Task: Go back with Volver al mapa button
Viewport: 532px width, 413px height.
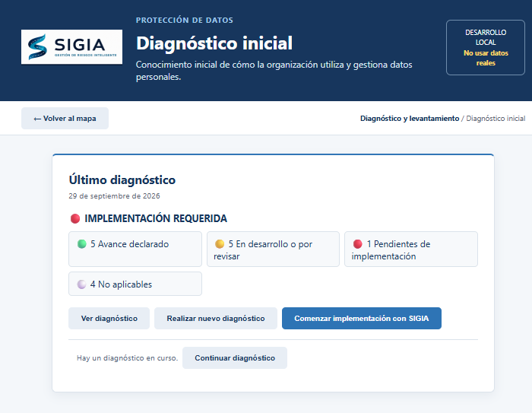Action: tap(65, 118)
